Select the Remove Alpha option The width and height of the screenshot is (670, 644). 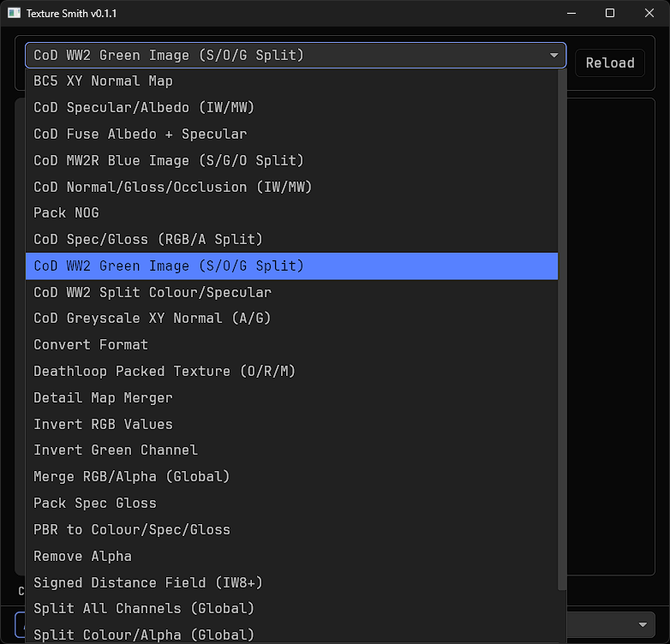tap(291, 557)
